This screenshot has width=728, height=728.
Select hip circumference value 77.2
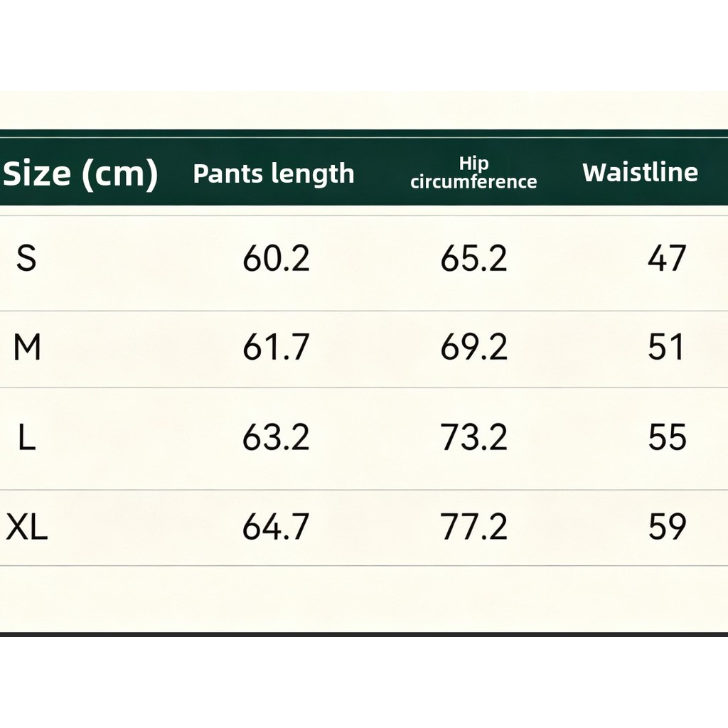point(473,527)
